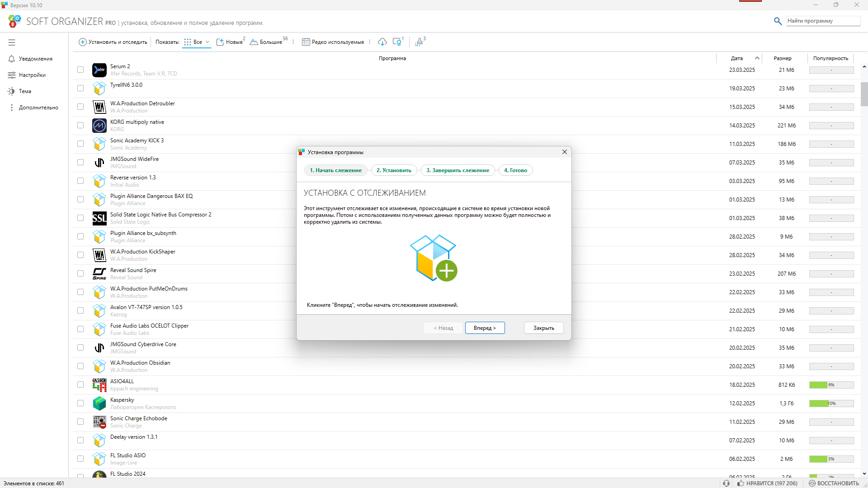
Task: Click Sonic Charge Echobode icon
Action: click(99, 422)
